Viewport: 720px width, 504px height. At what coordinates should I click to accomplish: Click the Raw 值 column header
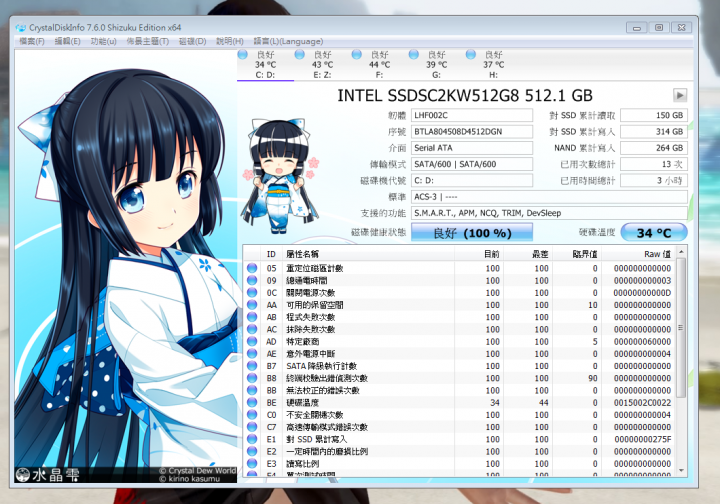coord(638,254)
